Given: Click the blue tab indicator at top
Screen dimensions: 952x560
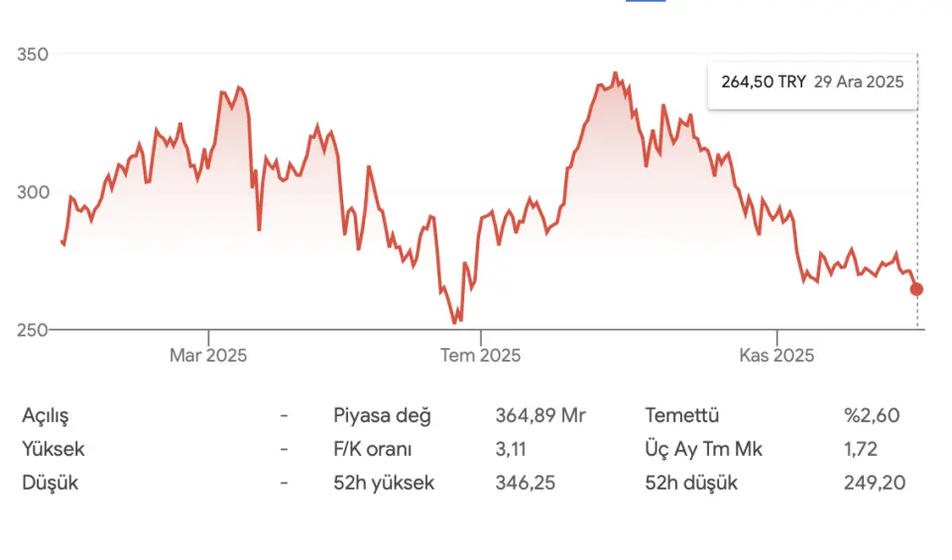Looking at the screenshot, I should pos(646,2).
